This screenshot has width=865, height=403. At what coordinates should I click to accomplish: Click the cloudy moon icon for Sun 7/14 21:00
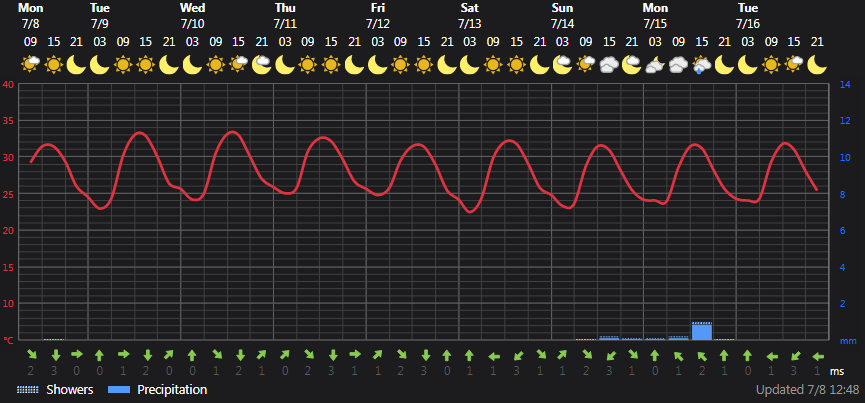pos(632,65)
